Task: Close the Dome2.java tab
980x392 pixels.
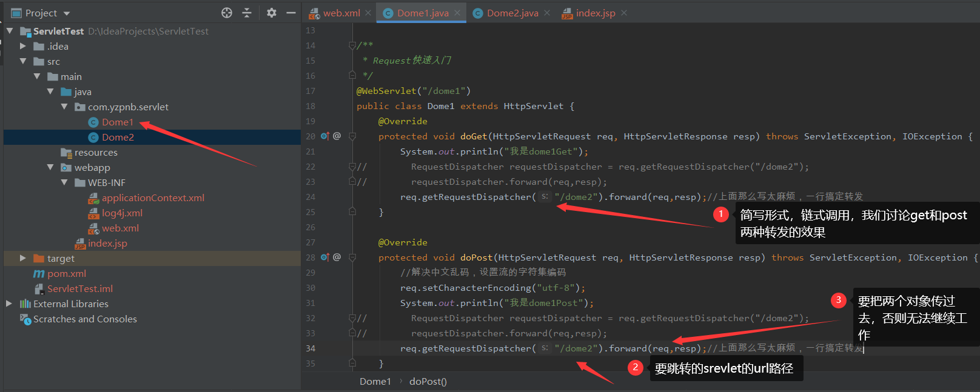Action: point(547,13)
